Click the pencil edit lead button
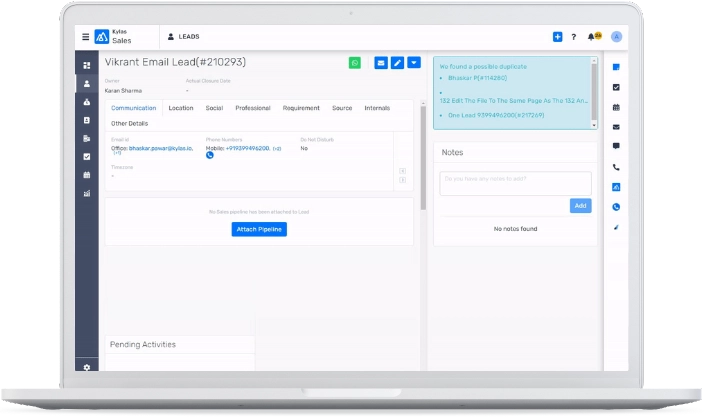Image resolution: width=704 pixels, height=417 pixels. 397,63
